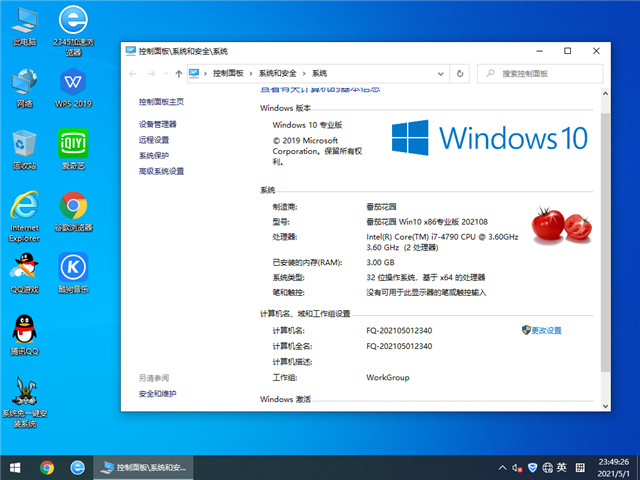The height and width of the screenshot is (480, 640).
Task: Click the vertical scrollbar thumb
Action: pyautogui.click(x=605, y=242)
